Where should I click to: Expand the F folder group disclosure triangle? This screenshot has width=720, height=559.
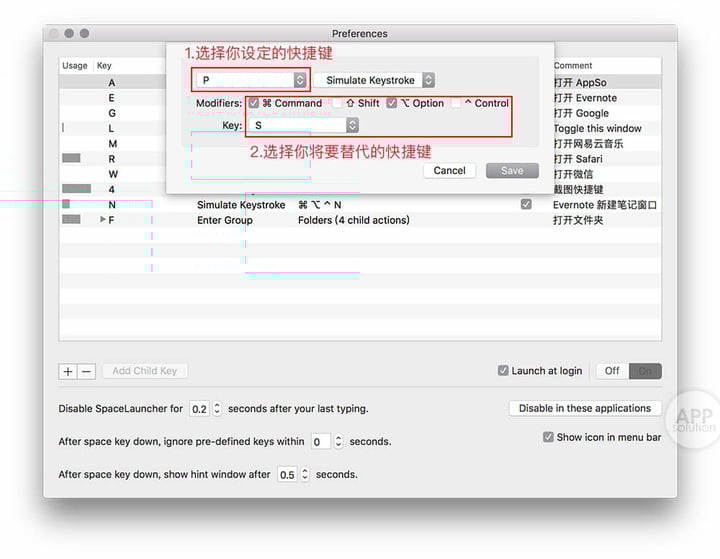tap(102, 220)
